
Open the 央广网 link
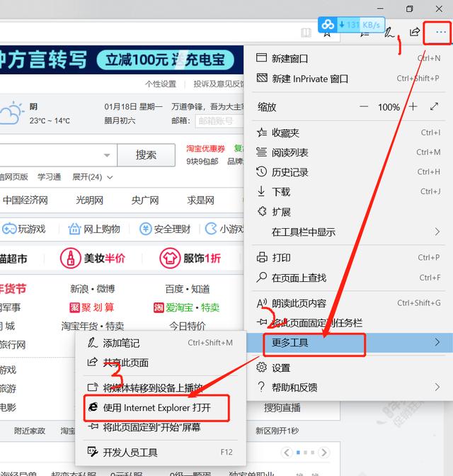click(145, 200)
